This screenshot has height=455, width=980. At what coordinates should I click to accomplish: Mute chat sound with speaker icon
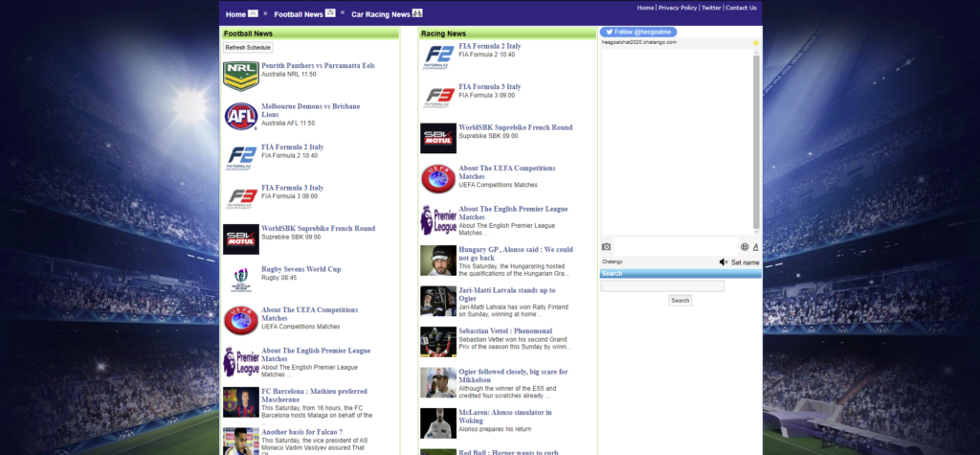click(724, 262)
